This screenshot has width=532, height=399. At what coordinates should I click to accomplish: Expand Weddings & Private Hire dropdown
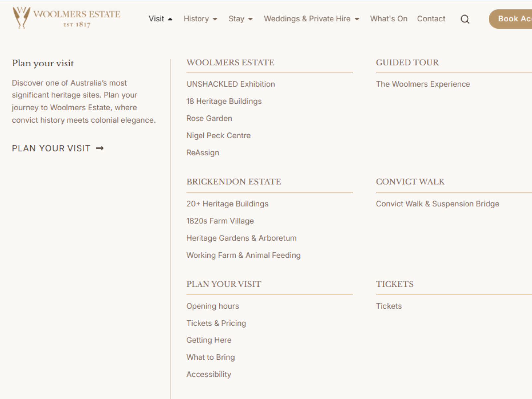312,19
